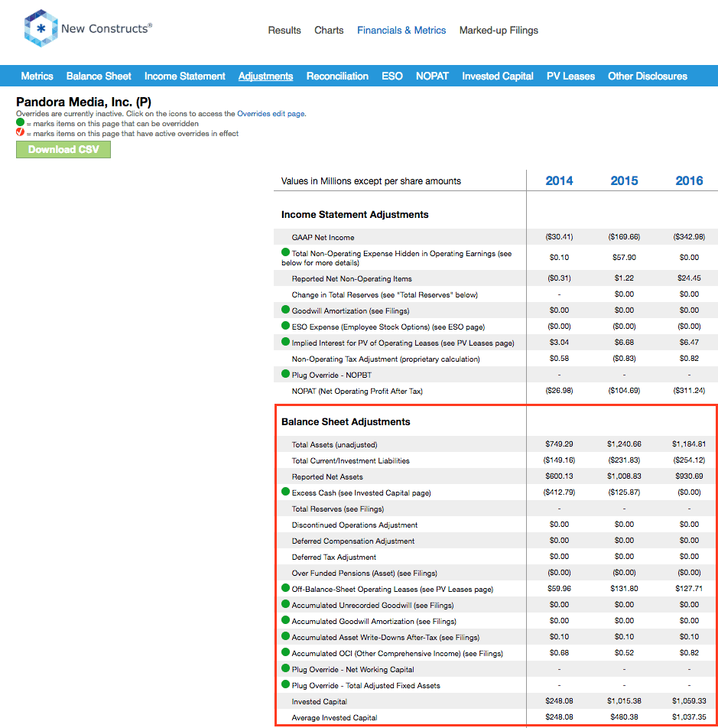718x728 pixels.
Task: Click override dot for Accumulated Goodwill Amortization
Action: coord(285,620)
